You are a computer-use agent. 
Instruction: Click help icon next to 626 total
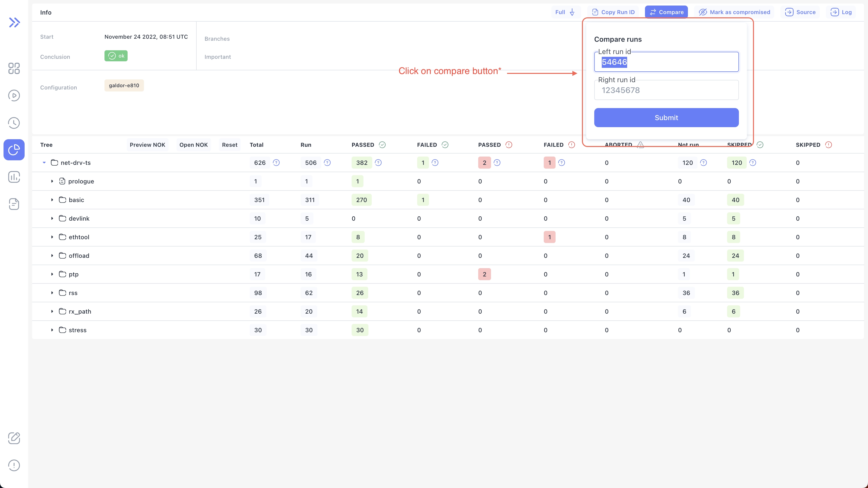pyautogui.click(x=276, y=163)
